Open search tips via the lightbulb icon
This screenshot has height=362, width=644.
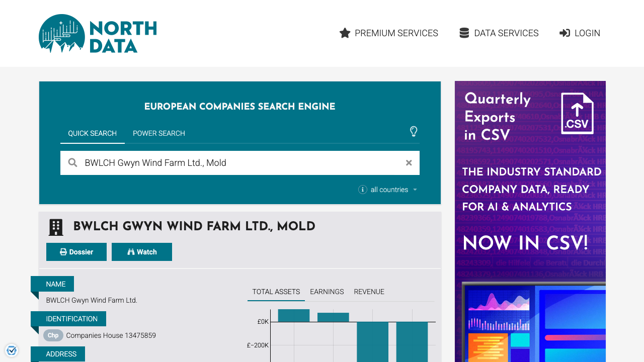[x=414, y=132]
